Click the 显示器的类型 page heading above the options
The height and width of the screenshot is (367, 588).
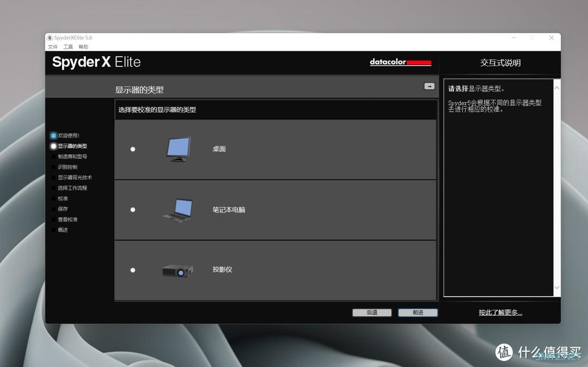click(139, 90)
